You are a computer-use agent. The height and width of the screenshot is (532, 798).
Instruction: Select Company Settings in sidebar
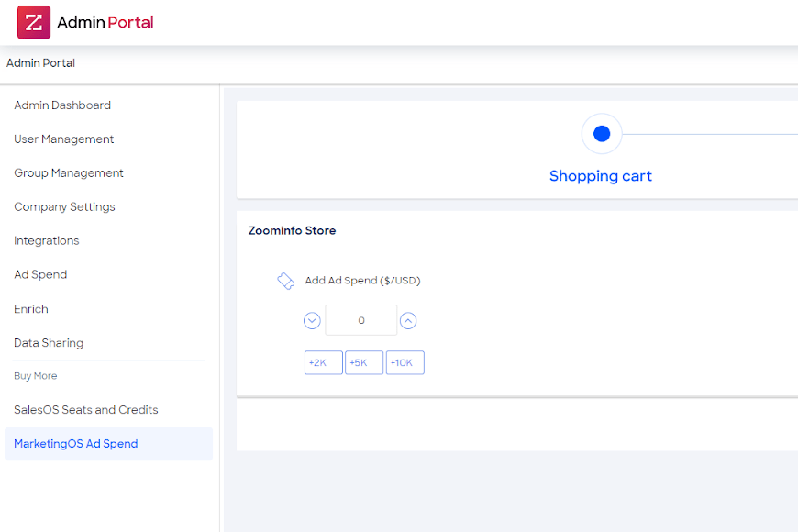64,207
